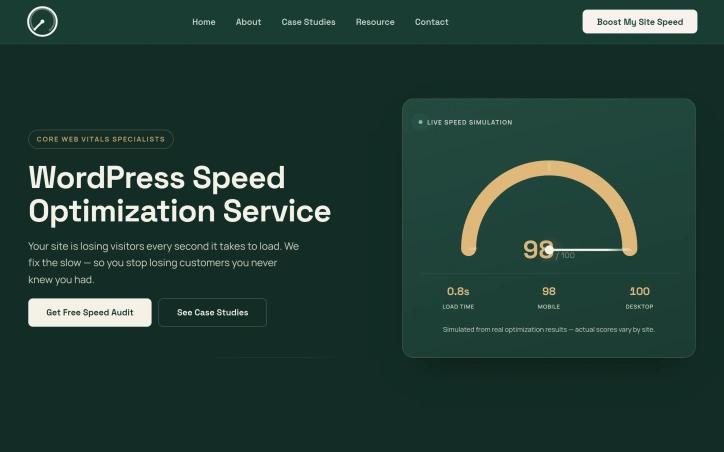Open the Home nav link
This screenshot has height=452, width=724.
pos(204,22)
